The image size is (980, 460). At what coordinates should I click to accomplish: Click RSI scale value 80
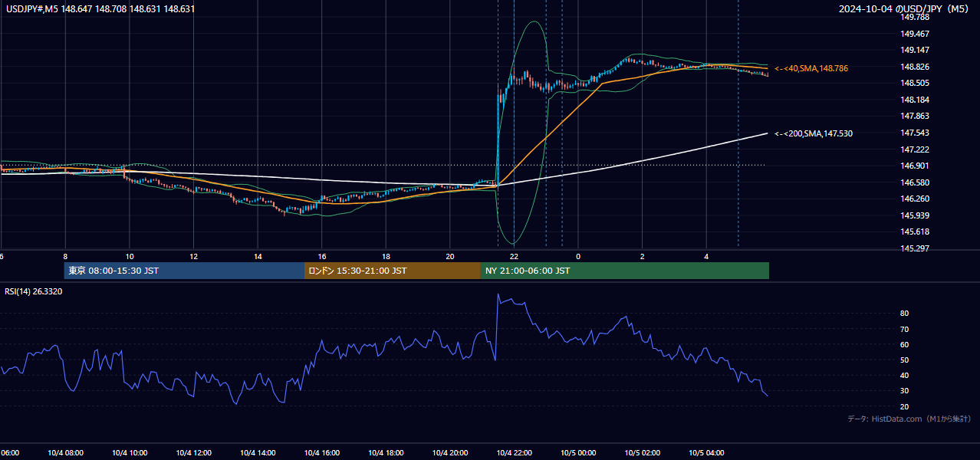(x=905, y=314)
